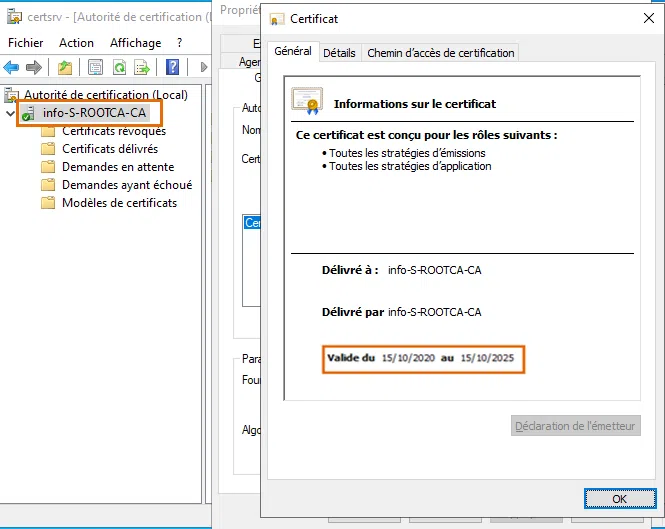Open the Fichier menu
This screenshot has height=529, width=665.
(x=25, y=43)
